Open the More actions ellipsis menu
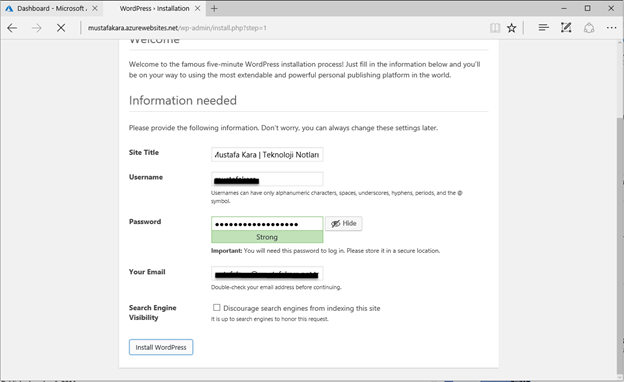This screenshot has width=624, height=382. point(611,28)
